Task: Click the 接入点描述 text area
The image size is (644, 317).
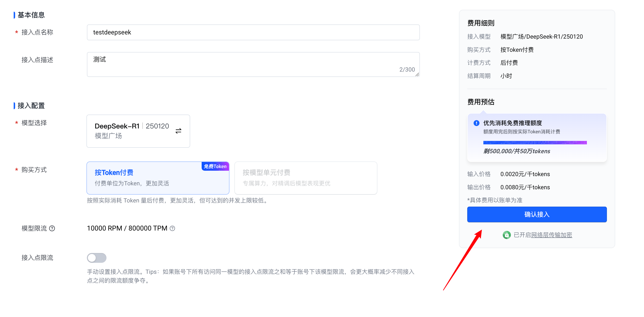Action: coord(253,64)
